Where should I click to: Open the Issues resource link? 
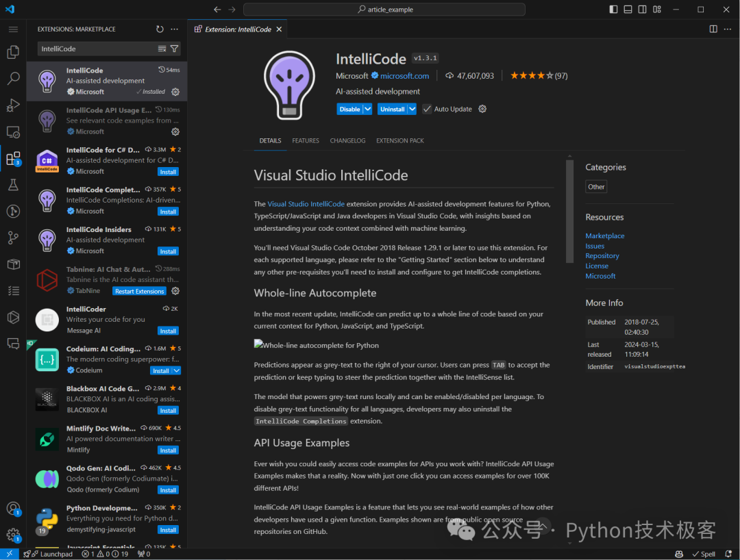click(x=595, y=246)
